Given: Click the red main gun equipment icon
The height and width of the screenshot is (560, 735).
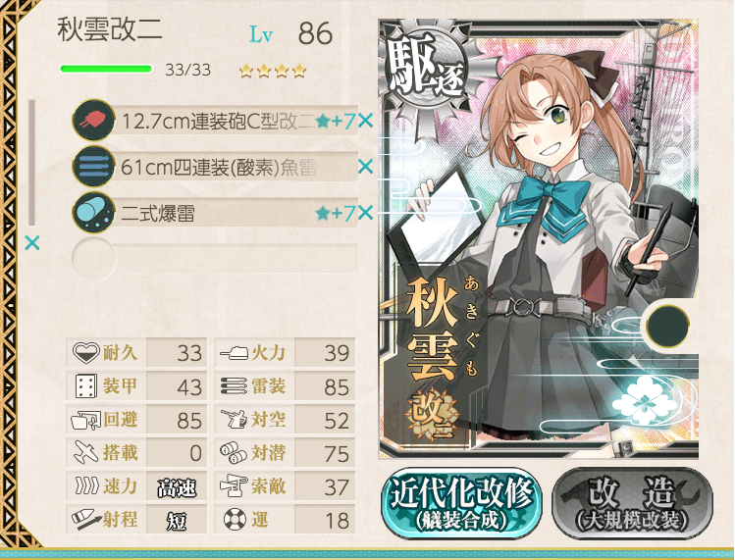Looking at the screenshot, I should tap(94, 121).
